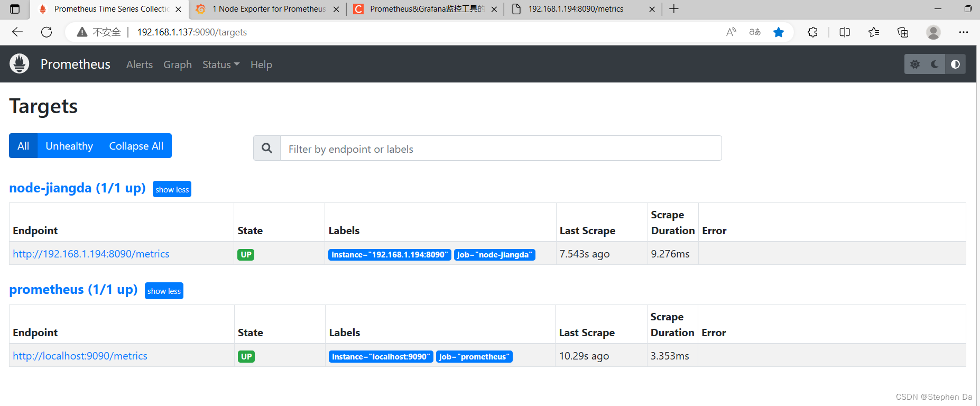Open http://192.168.1.194:8090/metrics endpoint link
Viewport: 980px width, 406px height.
pos(91,254)
